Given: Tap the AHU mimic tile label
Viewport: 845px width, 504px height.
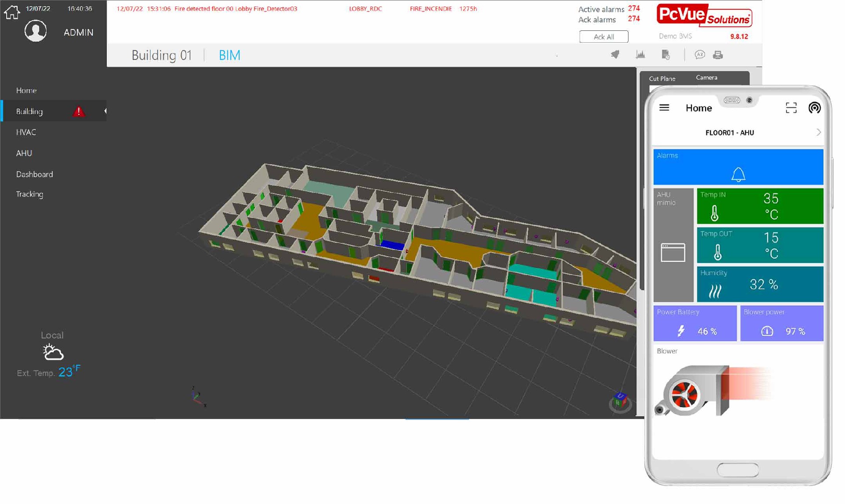Looking at the screenshot, I should point(666,199).
